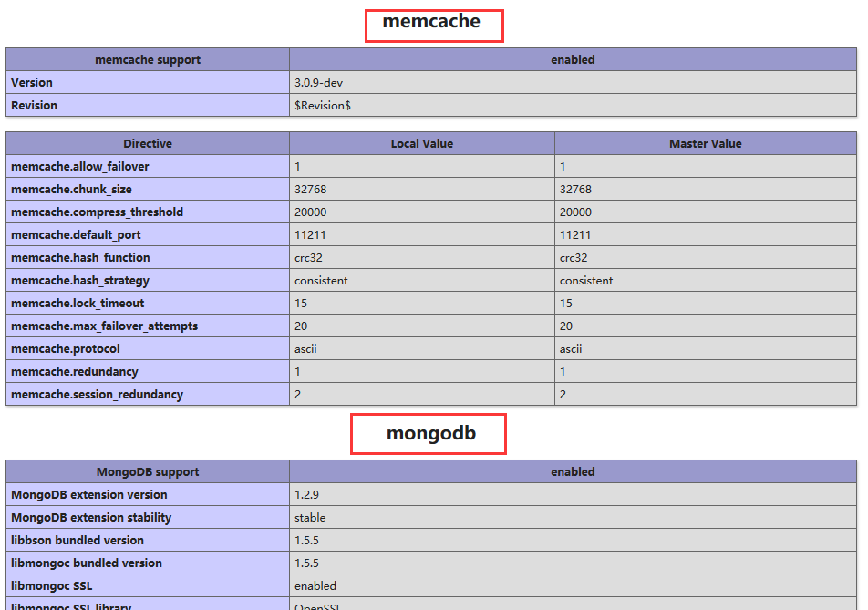Click the memcache Revision label
Viewport: 868px width, 610px height.
coord(34,105)
